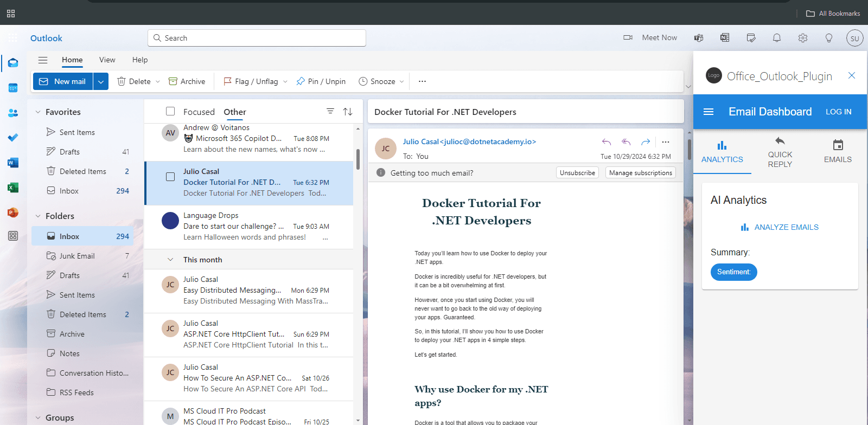The image size is (868, 425).
Task: Open OneNote feed icon in header
Action: click(725, 38)
